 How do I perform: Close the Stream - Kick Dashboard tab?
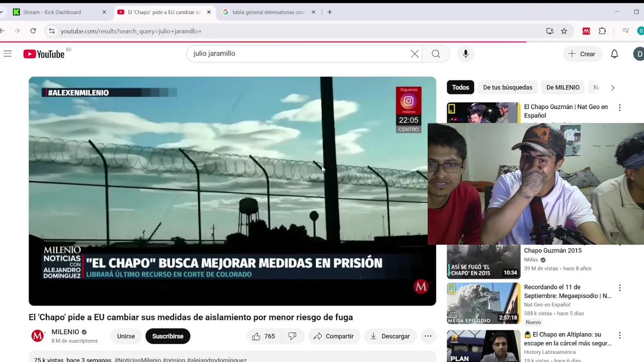point(104,12)
